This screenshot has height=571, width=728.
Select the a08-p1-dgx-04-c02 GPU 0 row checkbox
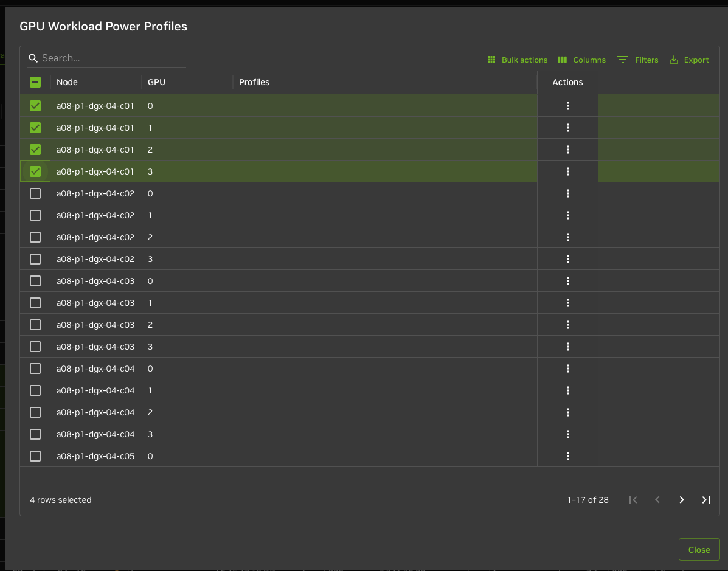[x=35, y=193]
